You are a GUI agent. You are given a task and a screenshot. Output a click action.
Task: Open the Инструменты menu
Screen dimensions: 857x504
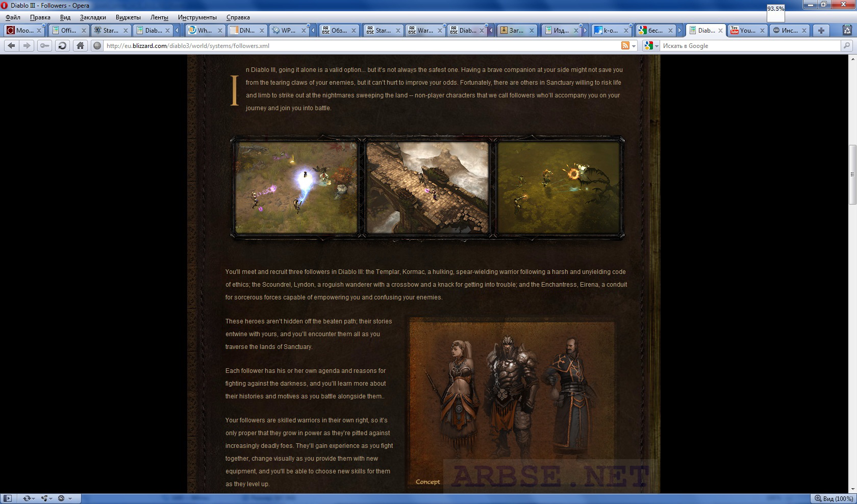197,17
